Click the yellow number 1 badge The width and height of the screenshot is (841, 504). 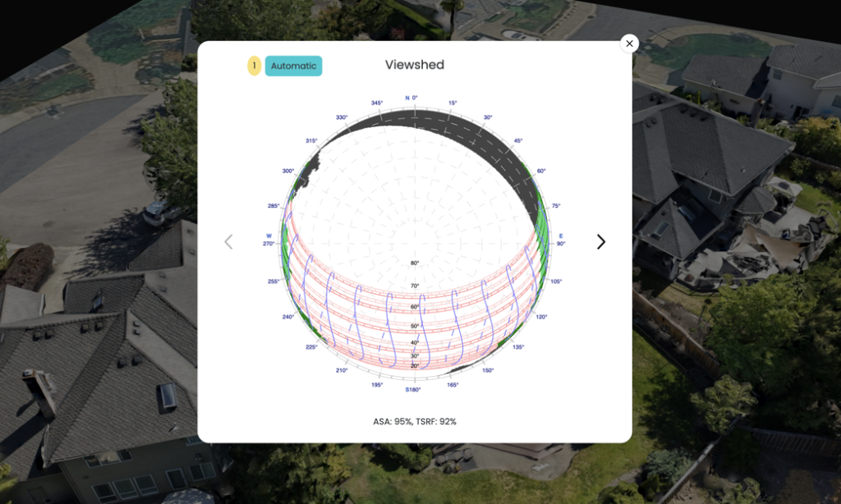(255, 66)
